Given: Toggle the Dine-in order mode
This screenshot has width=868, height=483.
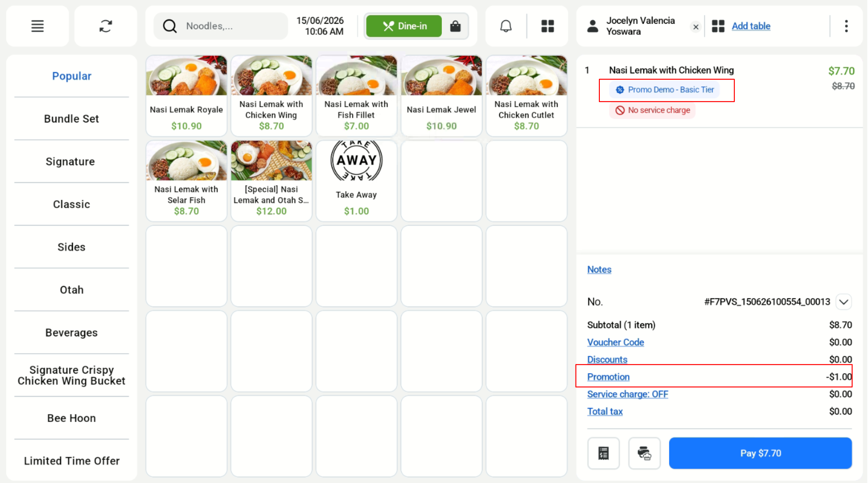Looking at the screenshot, I should (x=404, y=26).
